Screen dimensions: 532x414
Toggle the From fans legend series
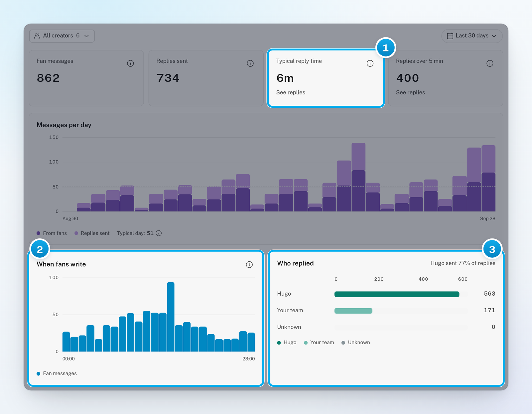[52, 233]
